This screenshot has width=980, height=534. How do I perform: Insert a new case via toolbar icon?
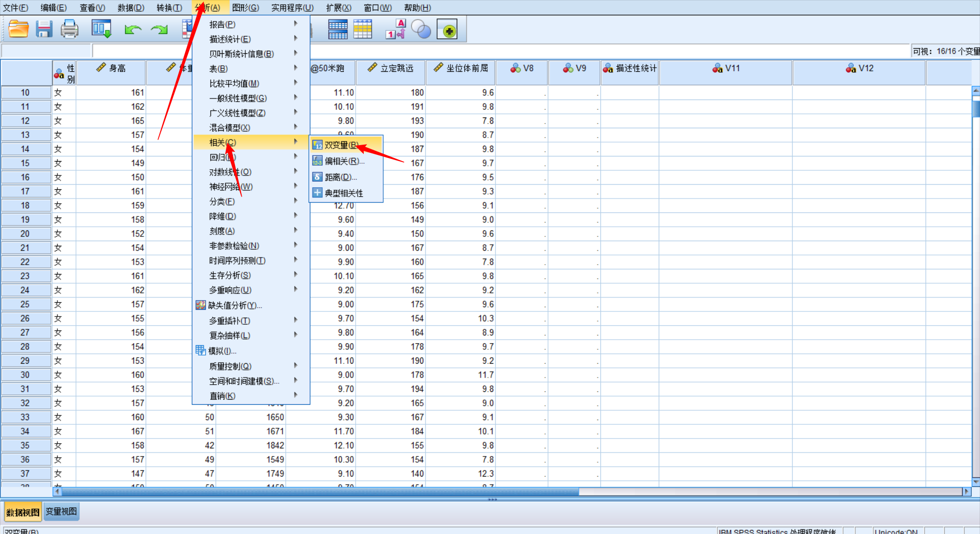tap(339, 29)
